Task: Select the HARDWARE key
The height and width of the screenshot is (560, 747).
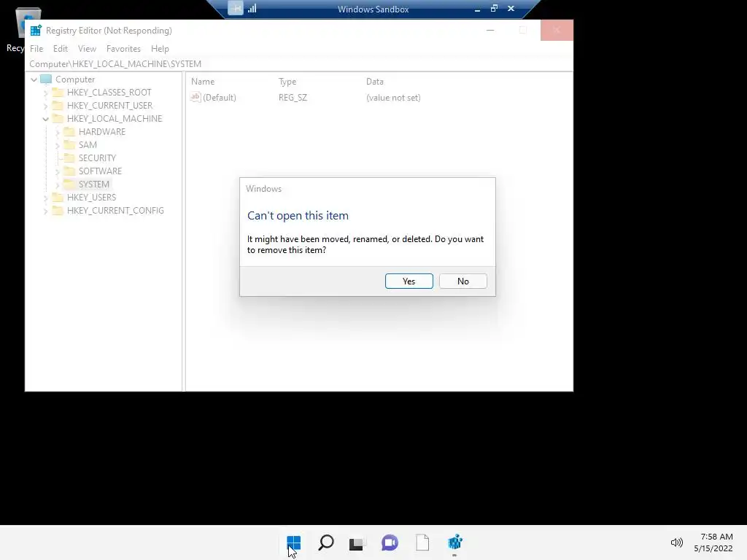Action: [x=102, y=131]
